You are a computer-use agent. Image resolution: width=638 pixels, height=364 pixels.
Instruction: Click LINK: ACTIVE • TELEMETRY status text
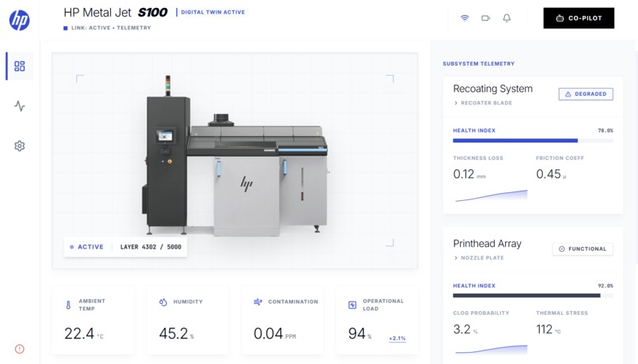coord(111,28)
